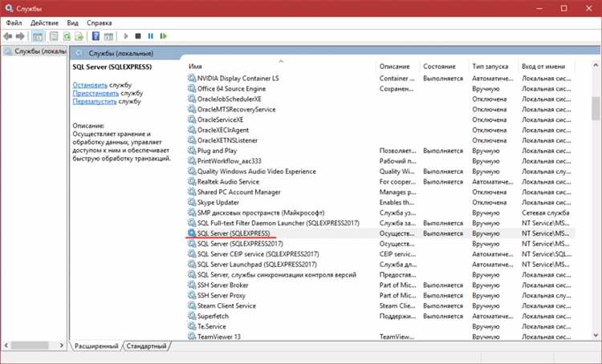Select the Службы (локальные) pane header
The width and height of the screenshot is (602, 364).
(121, 53)
